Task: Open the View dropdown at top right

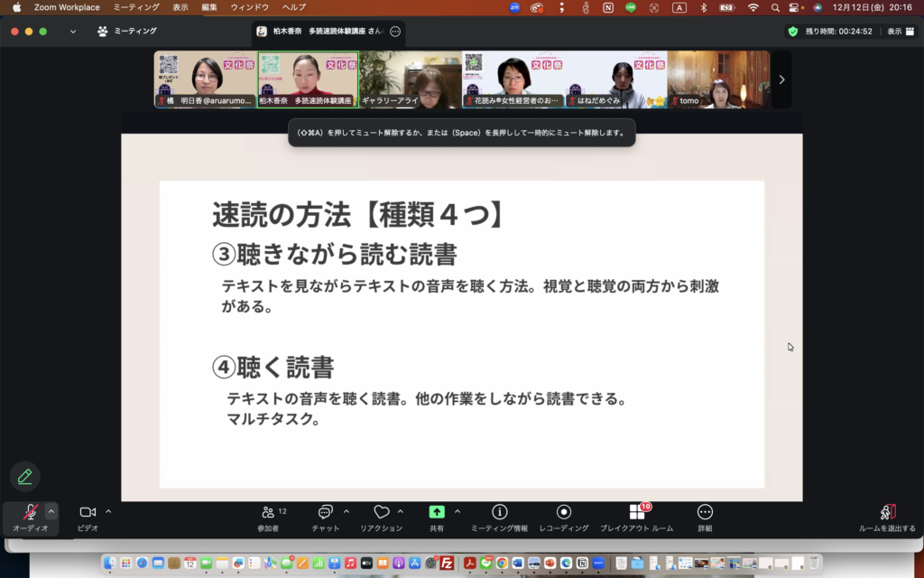Action: click(x=898, y=31)
